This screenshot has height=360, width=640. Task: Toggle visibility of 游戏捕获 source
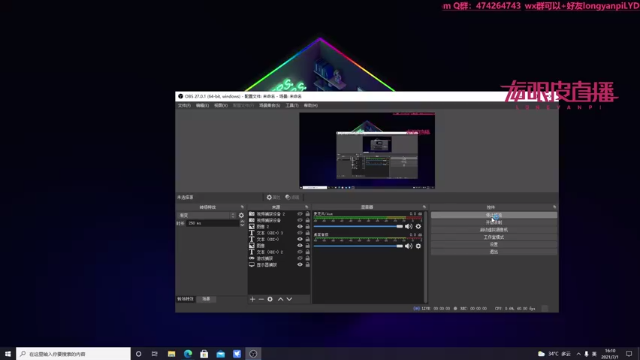tap(300, 258)
